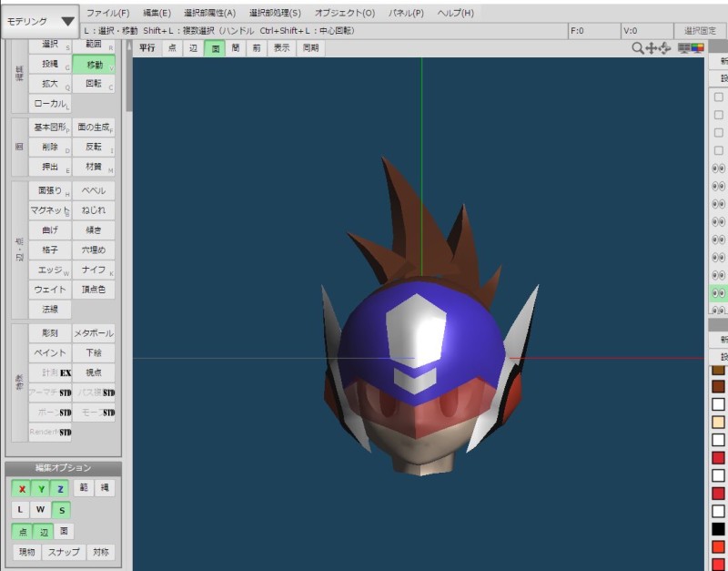
Task: Click the zoom magnifier icon in viewport
Action: click(x=638, y=47)
